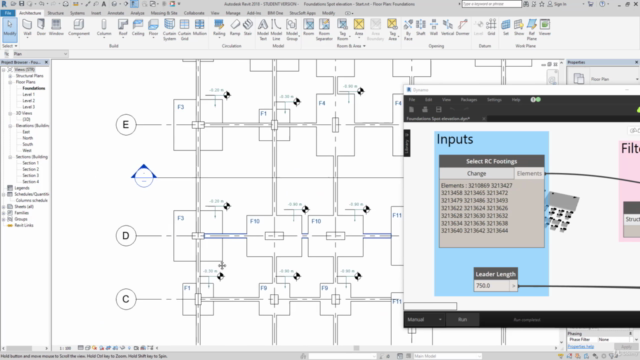Viewport: 640px width, 360px height.
Task: Collapse the 3D Views tree node
Action: (10, 113)
